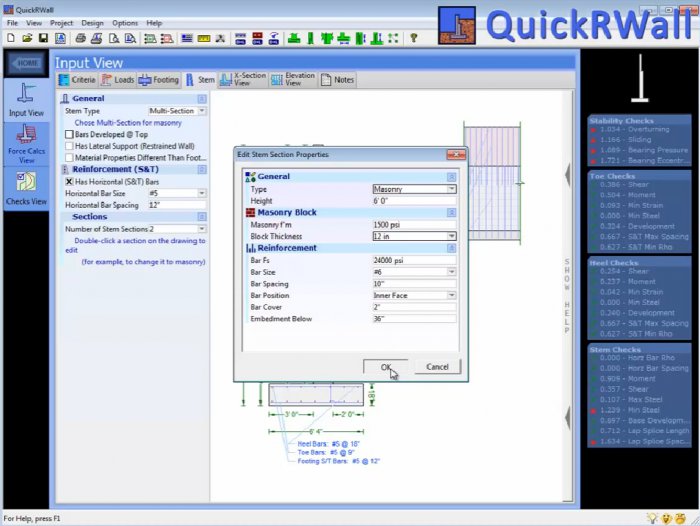The image size is (700, 526).
Task: Click the red-outlined diagram toolbar icon
Action: (167, 38)
